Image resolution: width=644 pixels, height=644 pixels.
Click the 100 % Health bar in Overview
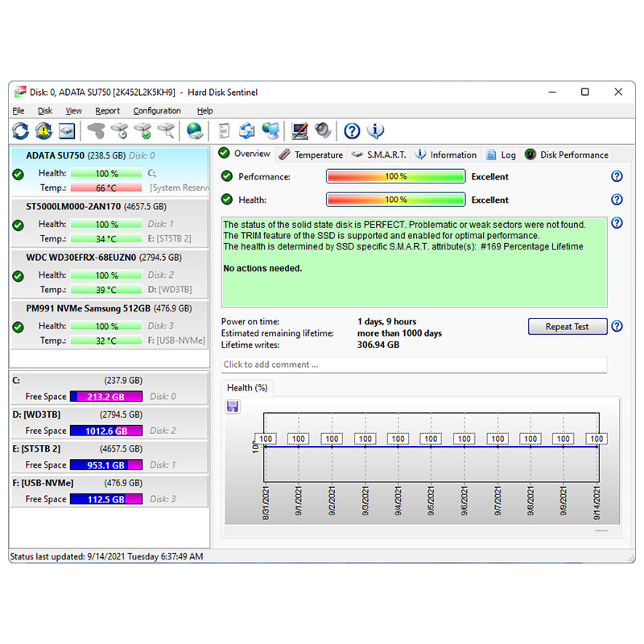[395, 200]
